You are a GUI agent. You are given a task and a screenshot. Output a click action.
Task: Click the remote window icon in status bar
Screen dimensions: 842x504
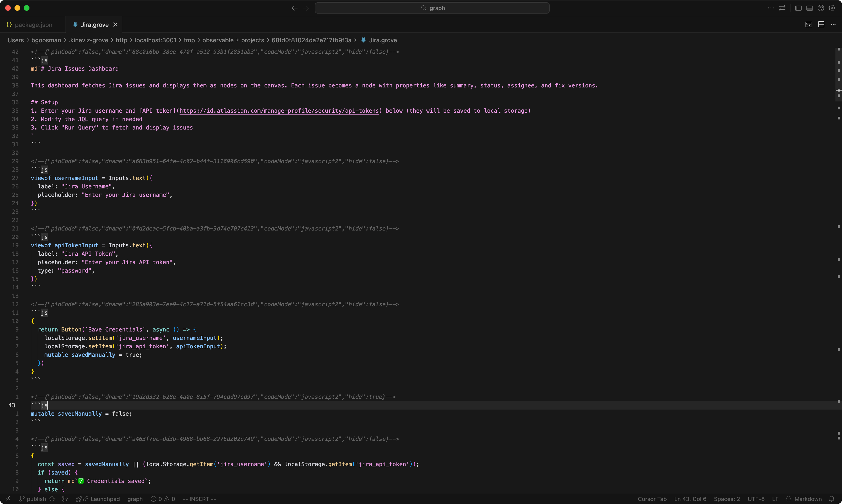tap(8, 499)
